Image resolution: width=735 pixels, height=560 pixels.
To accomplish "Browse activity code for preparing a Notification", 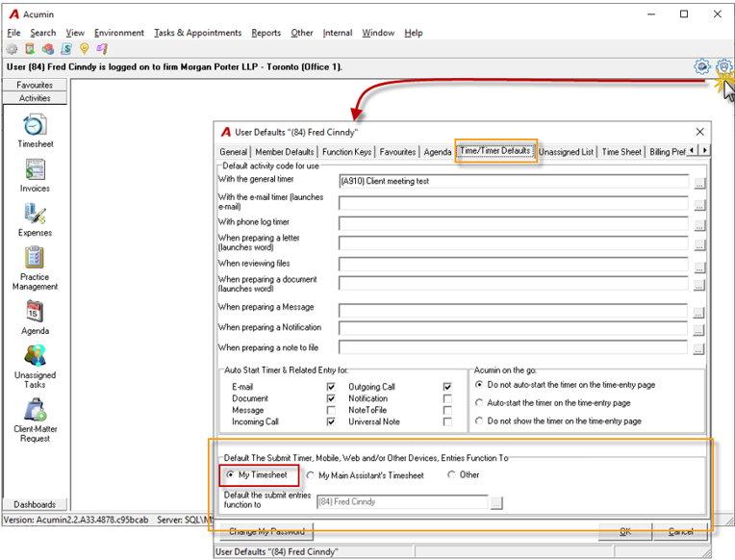I will click(698, 331).
